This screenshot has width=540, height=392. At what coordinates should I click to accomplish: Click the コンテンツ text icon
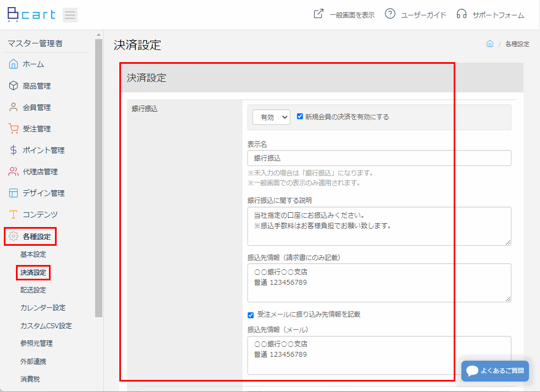pos(13,214)
